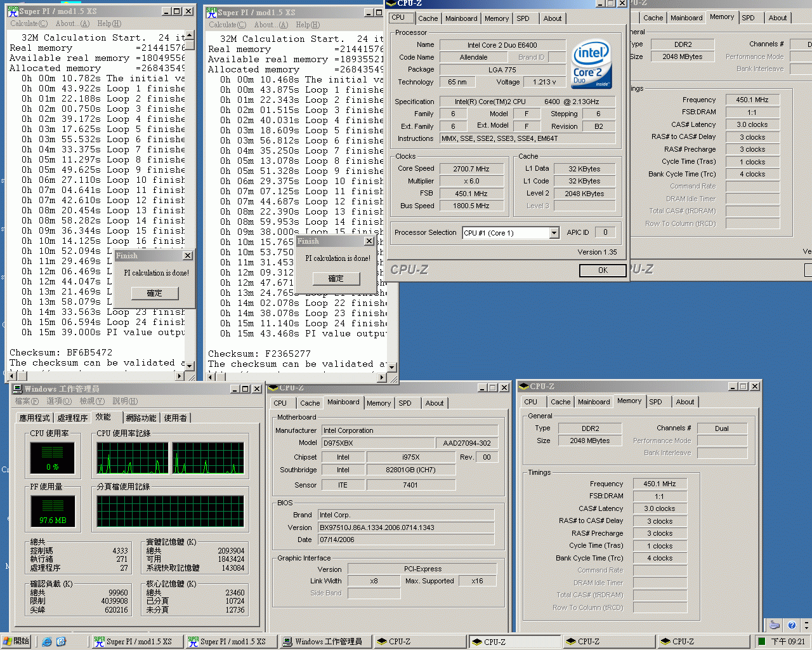Screen dimensions: 812x650
Task: Click the Super PI icon in the left Super PI title bar
Action: tap(13, 11)
